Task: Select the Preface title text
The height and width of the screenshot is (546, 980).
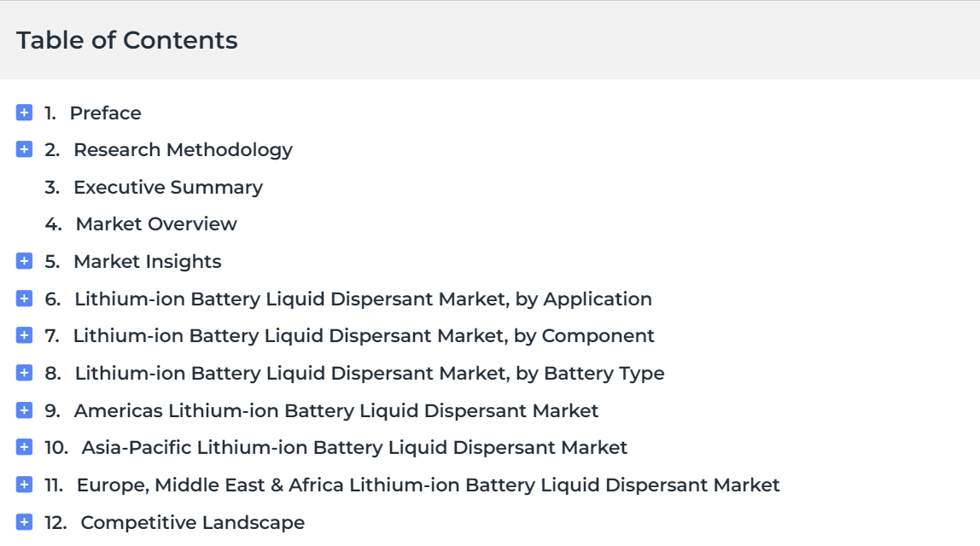Action: point(106,113)
